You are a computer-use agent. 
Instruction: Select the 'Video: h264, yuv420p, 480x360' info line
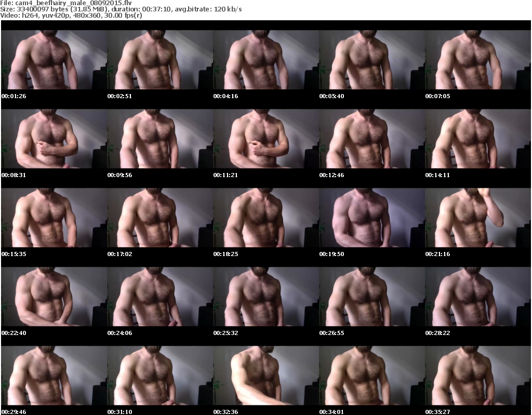[71, 15]
